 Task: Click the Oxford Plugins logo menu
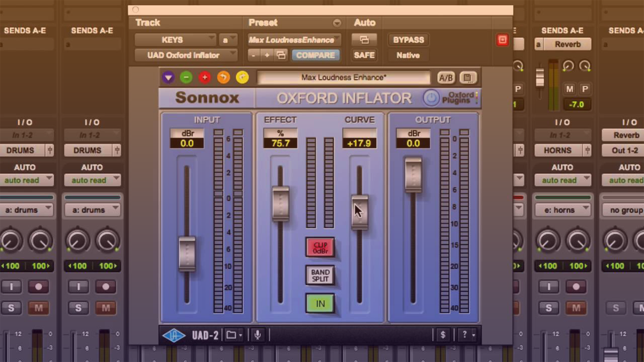[x=460, y=98]
